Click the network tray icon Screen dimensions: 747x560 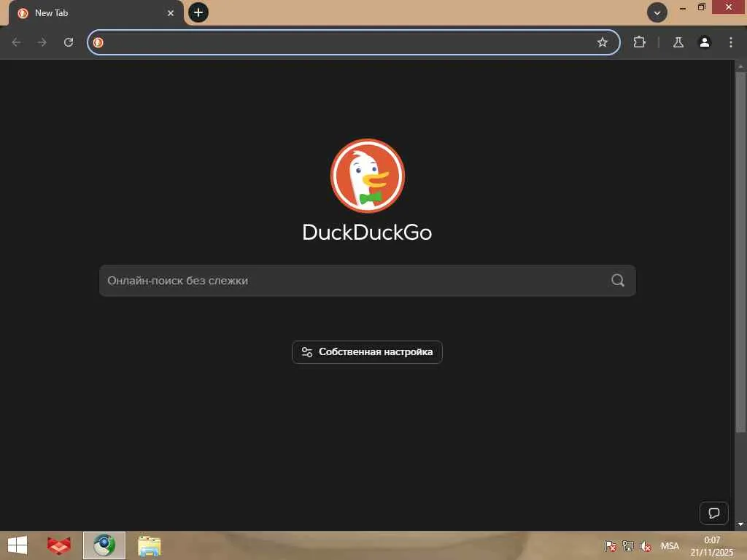(x=628, y=546)
